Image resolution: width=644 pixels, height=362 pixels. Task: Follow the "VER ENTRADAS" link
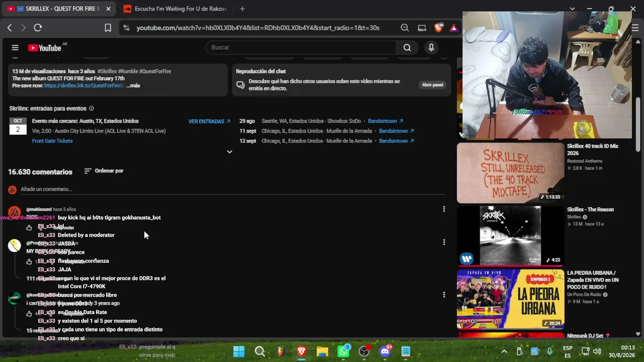click(x=209, y=121)
